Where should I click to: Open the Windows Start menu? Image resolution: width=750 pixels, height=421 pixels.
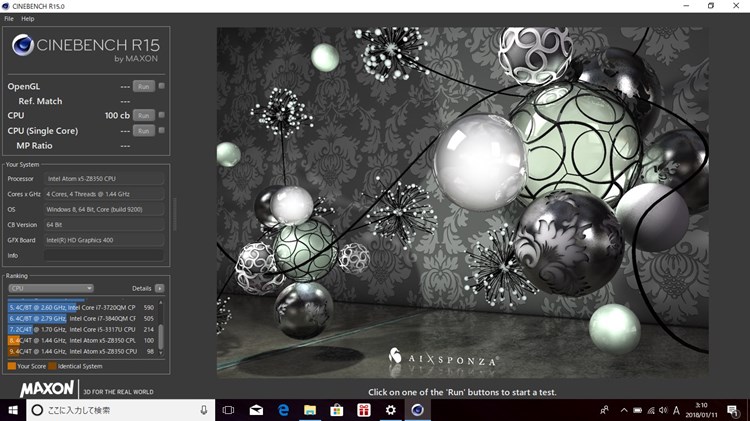pyautogui.click(x=13, y=410)
